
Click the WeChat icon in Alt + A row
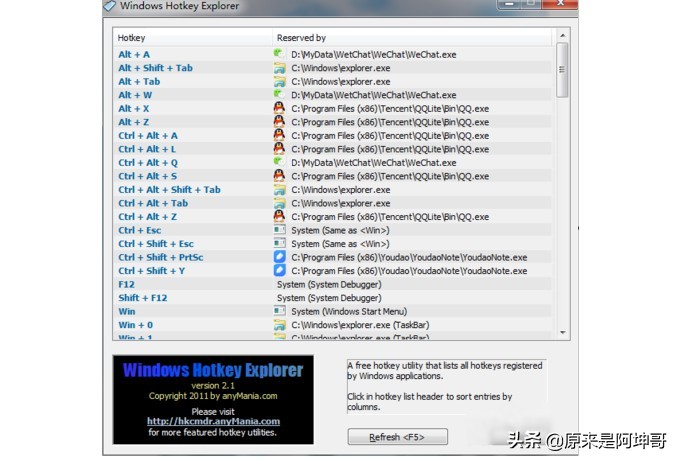pos(279,54)
